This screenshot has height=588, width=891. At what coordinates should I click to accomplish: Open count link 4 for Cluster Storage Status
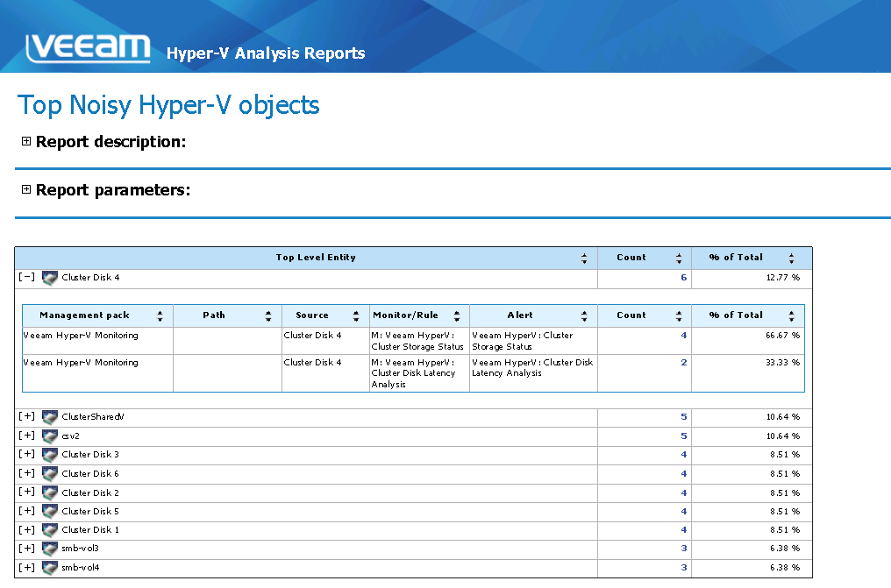pyautogui.click(x=683, y=336)
